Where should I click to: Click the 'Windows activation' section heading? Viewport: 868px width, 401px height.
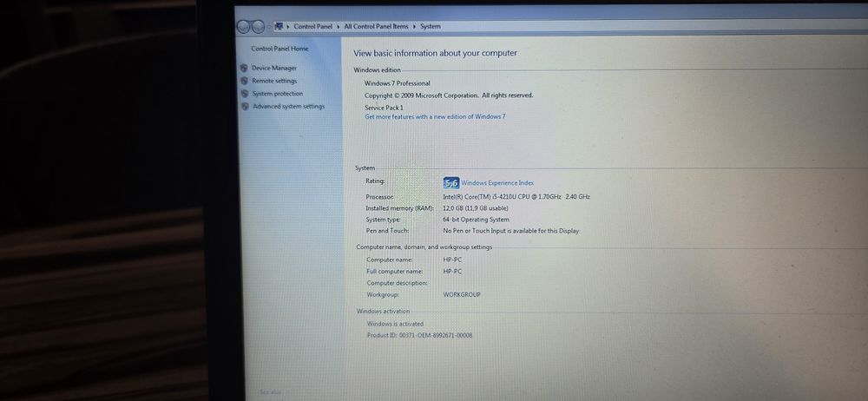point(383,312)
